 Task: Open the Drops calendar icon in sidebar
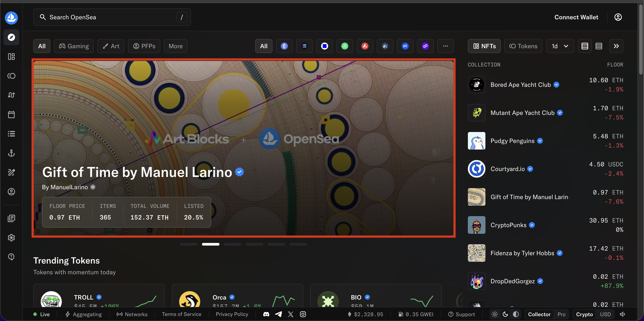[x=11, y=114]
